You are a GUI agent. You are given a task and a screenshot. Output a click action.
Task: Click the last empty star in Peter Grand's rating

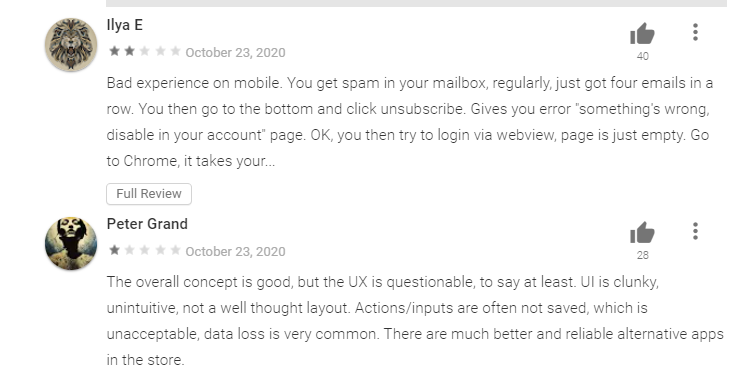coord(175,250)
